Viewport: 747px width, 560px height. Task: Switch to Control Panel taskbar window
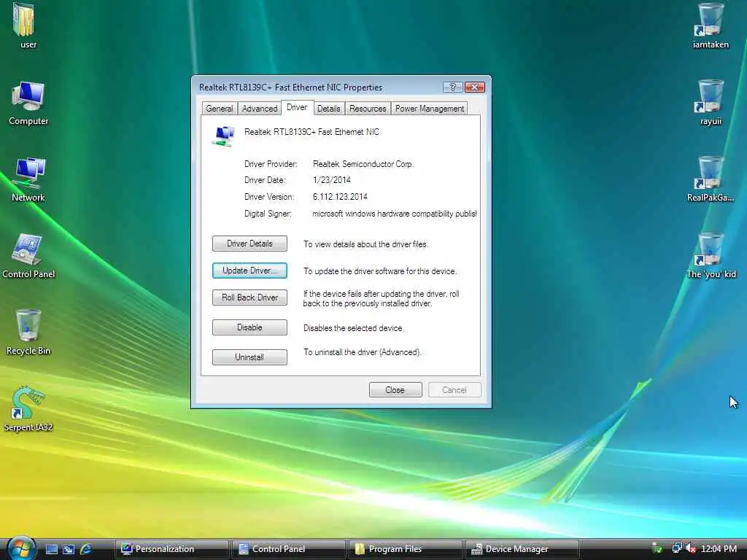pyautogui.click(x=288, y=549)
